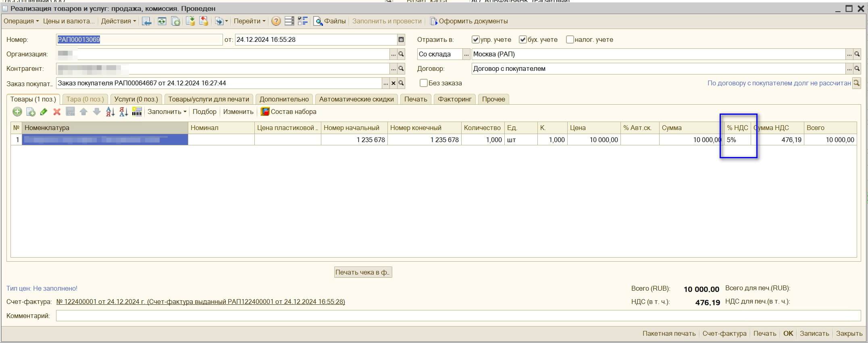Click the edit pencil icon in the table toolbar
This screenshot has width=868, height=343.
click(x=44, y=112)
